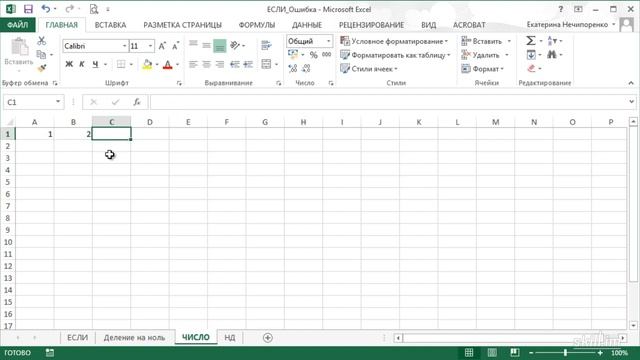This screenshot has width=640, height=360.
Task: Cut selection with the scissors icon
Action: tap(42, 41)
